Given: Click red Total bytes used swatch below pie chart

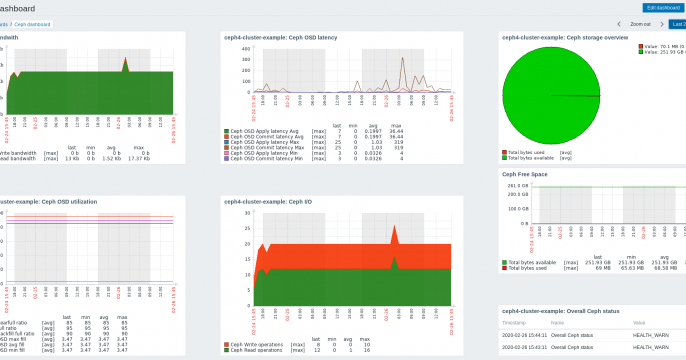Looking at the screenshot, I should pyautogui.click(x=504, y=152).
